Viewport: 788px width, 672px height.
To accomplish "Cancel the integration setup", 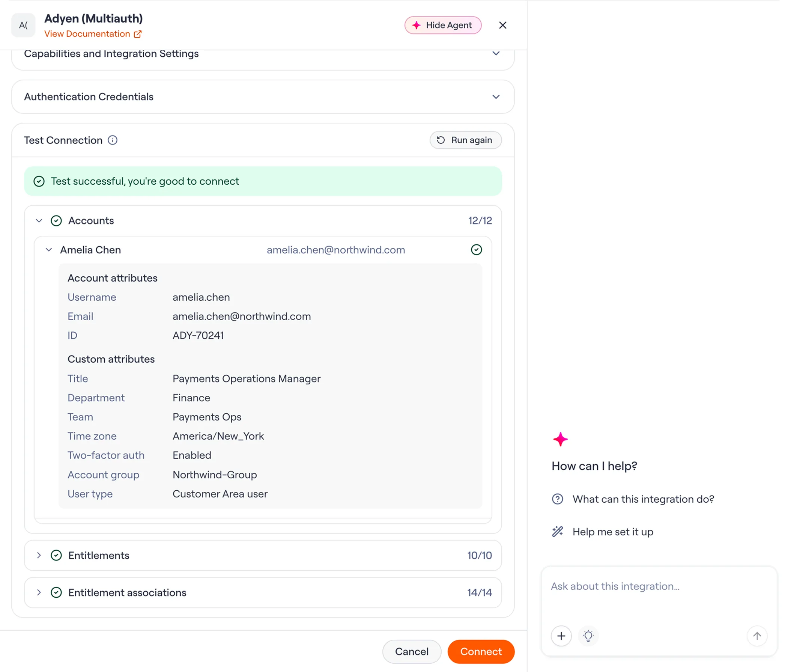I will [412, 651].
